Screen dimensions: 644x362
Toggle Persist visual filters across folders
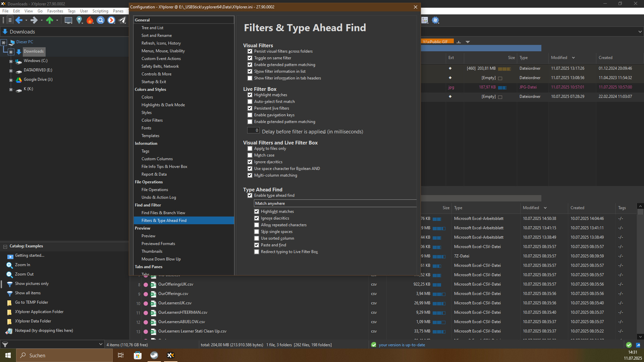coord(250,51)
